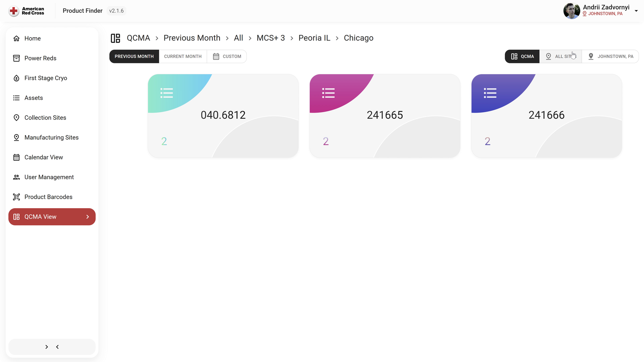Click the QCMA View dashboard icon
Viewport: 644px width, 362px height.
pyautogui.click(x=16, y=217)
